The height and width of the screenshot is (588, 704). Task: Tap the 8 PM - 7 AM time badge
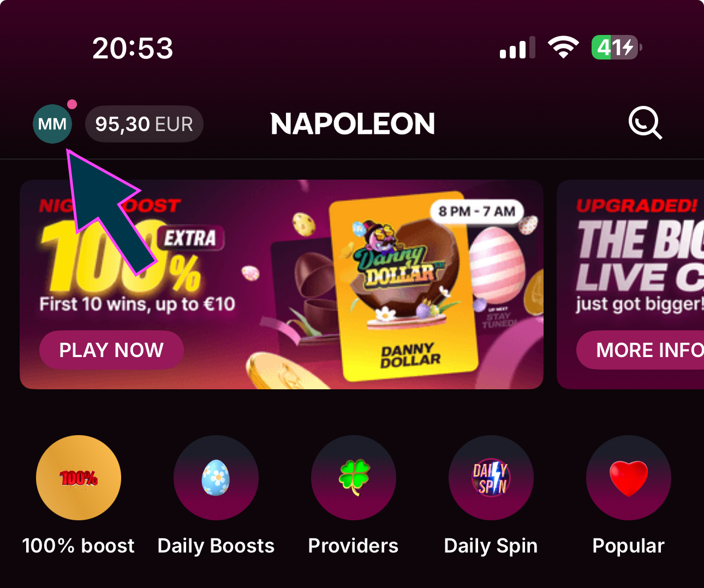[477, 211]
